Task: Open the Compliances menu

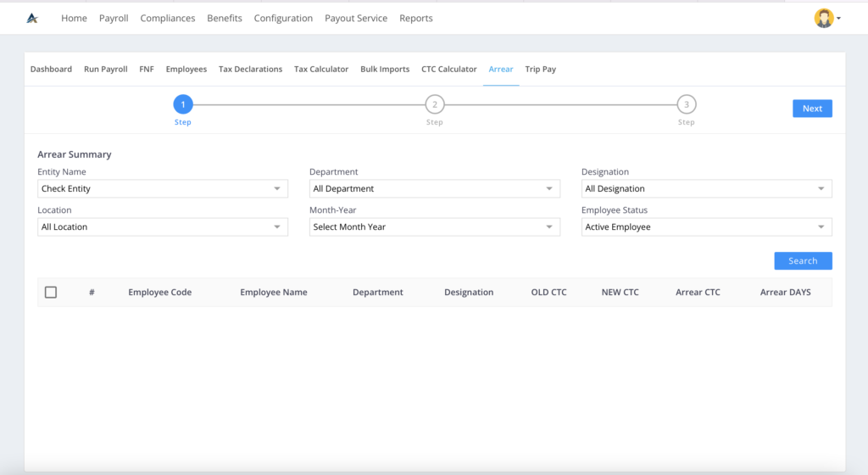Action: pos(168,19)
